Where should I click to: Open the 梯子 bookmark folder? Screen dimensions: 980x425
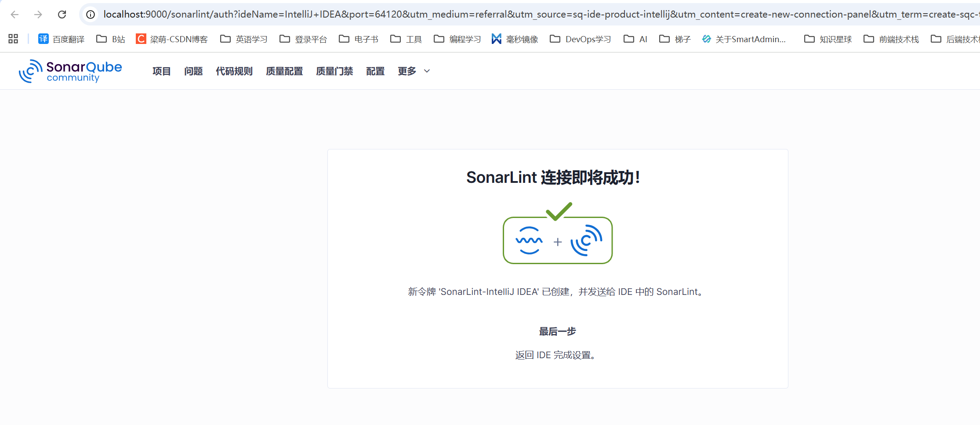coord(675,39)
